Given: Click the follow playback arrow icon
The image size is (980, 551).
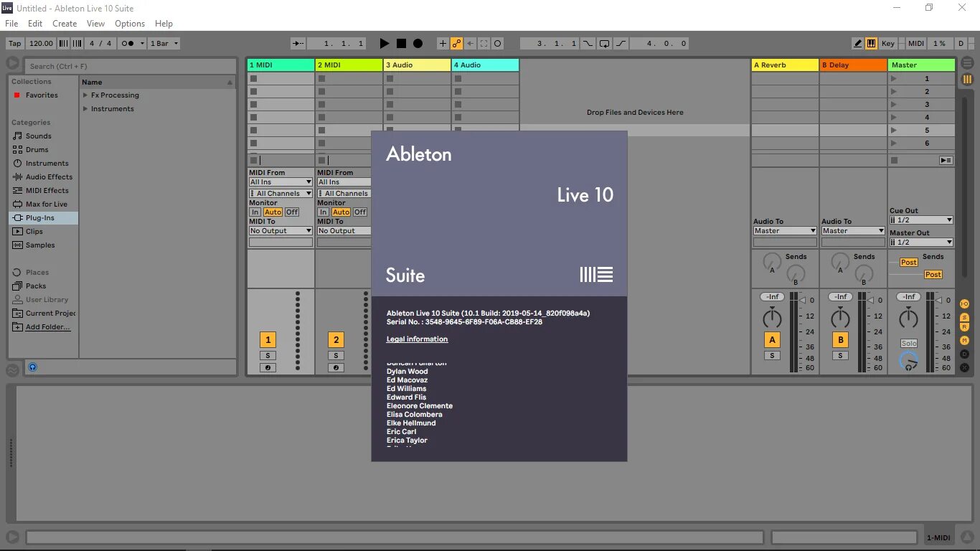Looking at the screenshot, I should [x=297, y=43].
